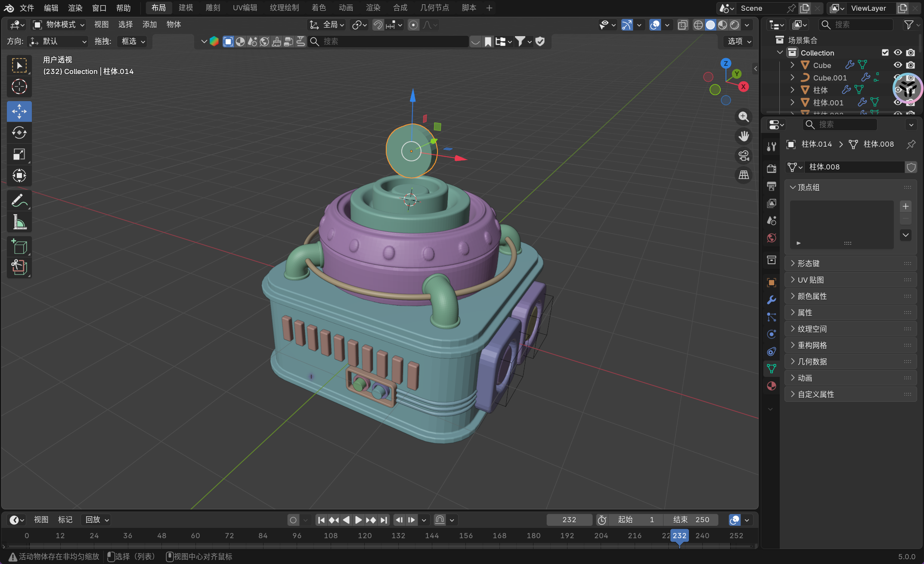Open the Material properties tab
The height and width of the screenshot is (564, 924).
pyautogui.click(x=772, y=386)
